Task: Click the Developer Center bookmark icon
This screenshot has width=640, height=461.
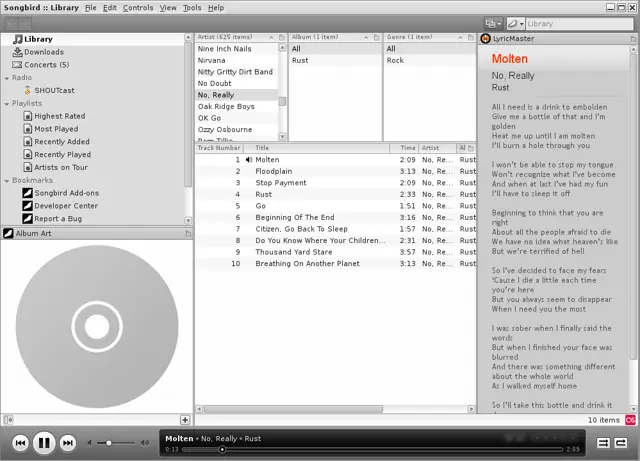Action: click(x=27, y=206)
